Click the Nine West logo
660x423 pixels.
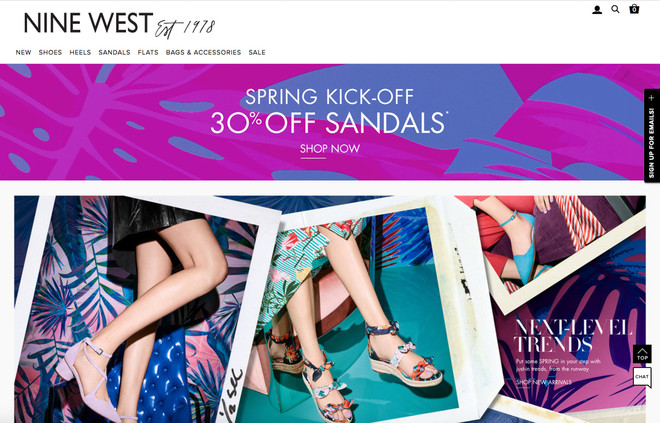point(120,24)
